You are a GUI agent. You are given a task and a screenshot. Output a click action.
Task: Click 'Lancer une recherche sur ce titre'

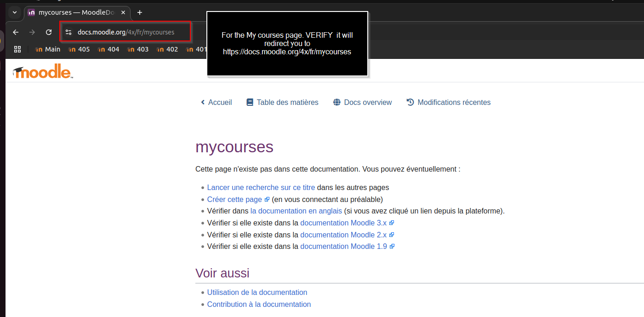coord(261,187)
